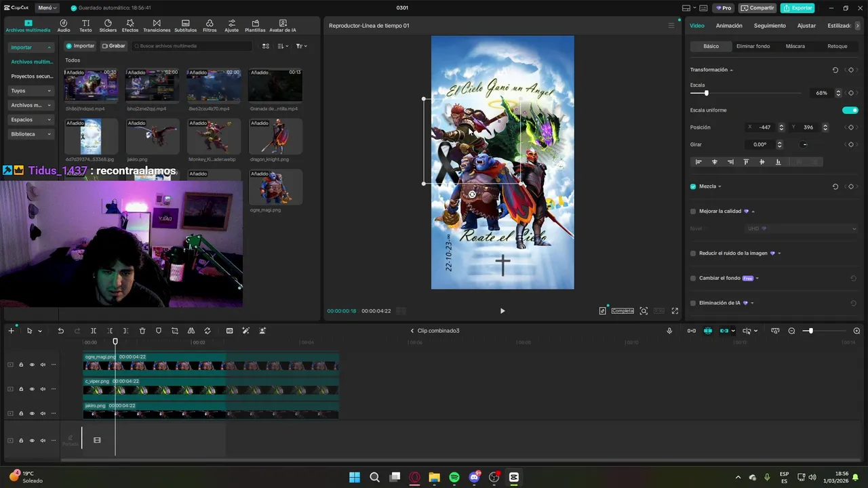Viewport: 868px width, 488px height.
Task: Uncheck the Mezcla checkbox
Action: [x=693, y=186]
